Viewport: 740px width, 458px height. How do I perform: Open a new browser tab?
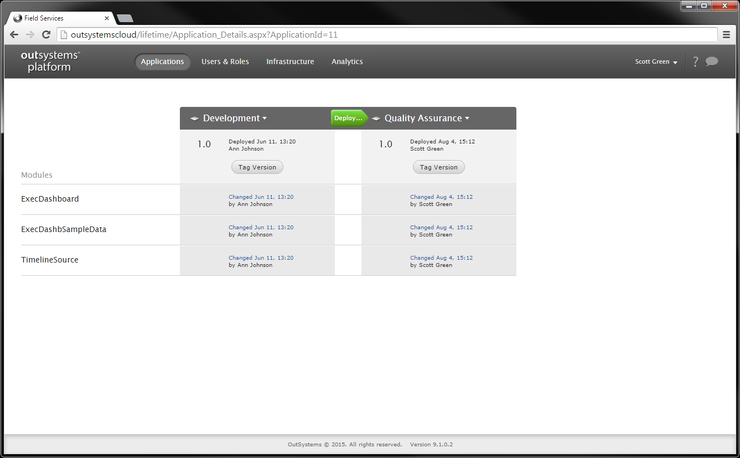pos(125,18)
